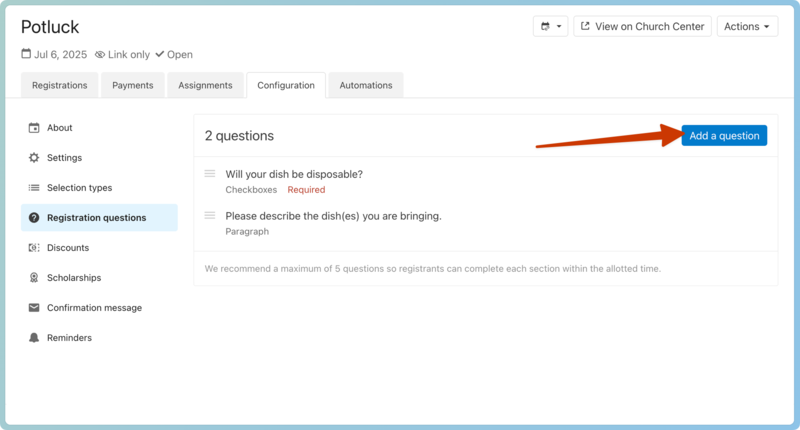Grab the drag handle for disposable dish question
Viewport: 800px width, 430px height.
coord(210,174)
